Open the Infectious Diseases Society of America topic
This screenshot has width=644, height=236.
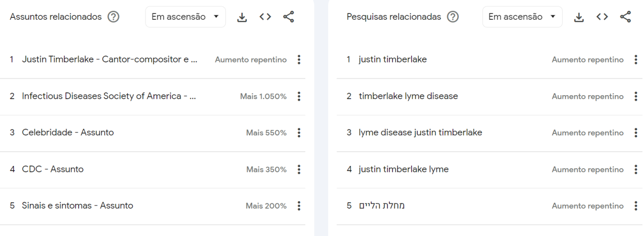pyautogui.click(x=109, y=96)
